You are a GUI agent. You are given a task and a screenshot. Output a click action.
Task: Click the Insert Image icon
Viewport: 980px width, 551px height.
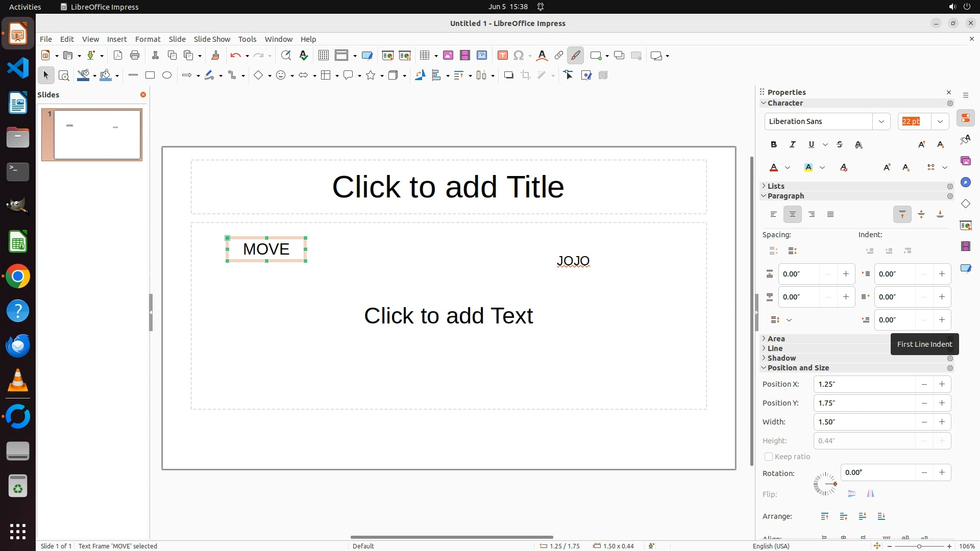pos(448,56)
